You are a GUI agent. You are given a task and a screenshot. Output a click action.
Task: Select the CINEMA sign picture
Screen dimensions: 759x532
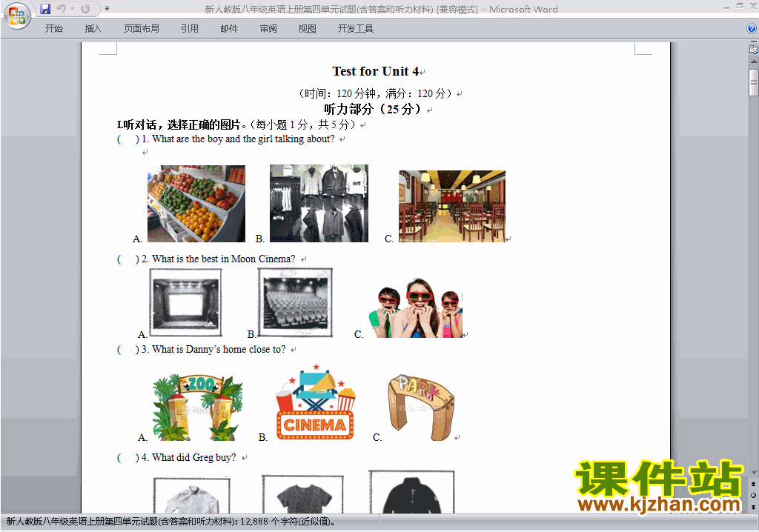(x=315, y=402)
